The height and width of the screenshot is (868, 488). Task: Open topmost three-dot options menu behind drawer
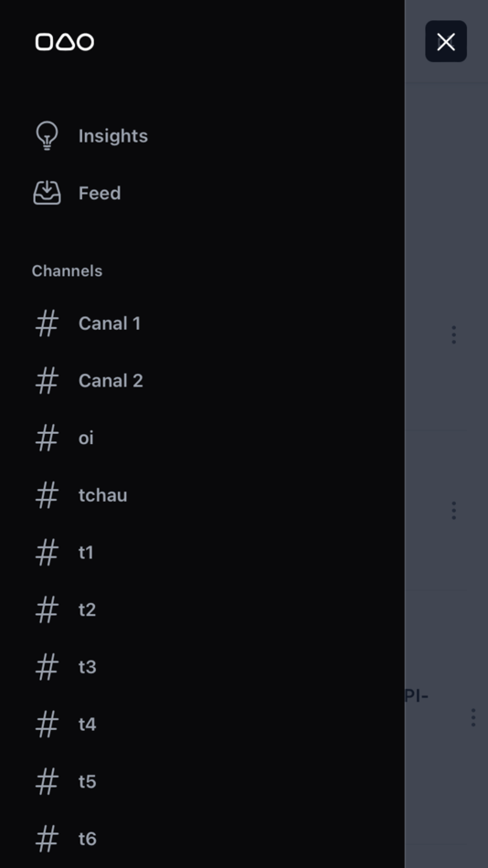click(453, 334)
